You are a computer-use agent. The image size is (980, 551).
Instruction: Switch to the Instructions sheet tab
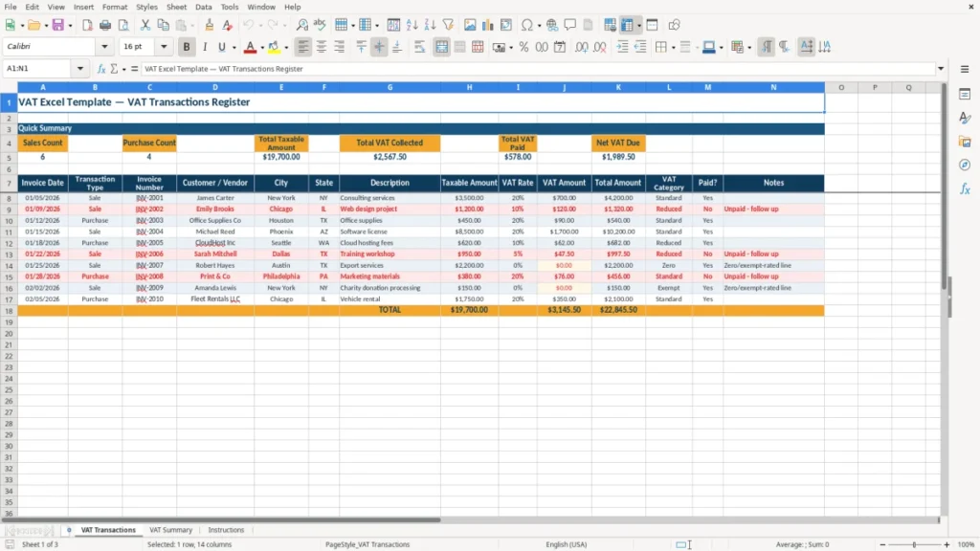226,530
